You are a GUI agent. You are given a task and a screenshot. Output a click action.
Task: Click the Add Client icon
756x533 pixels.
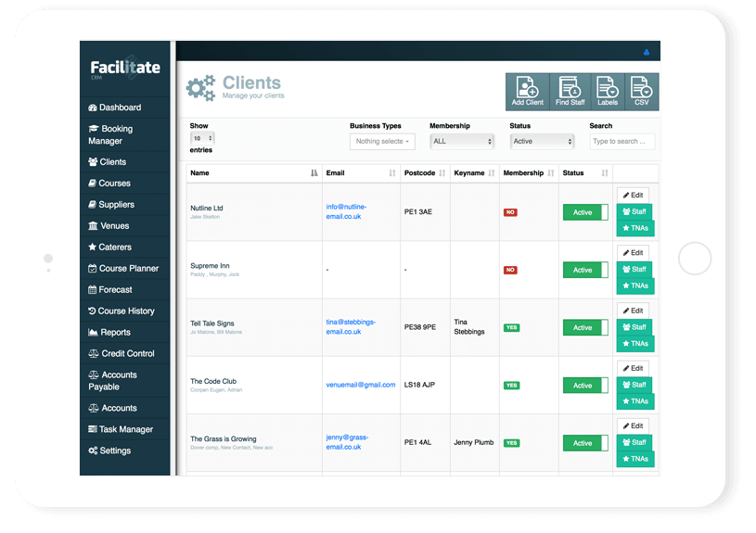point(527,91)
